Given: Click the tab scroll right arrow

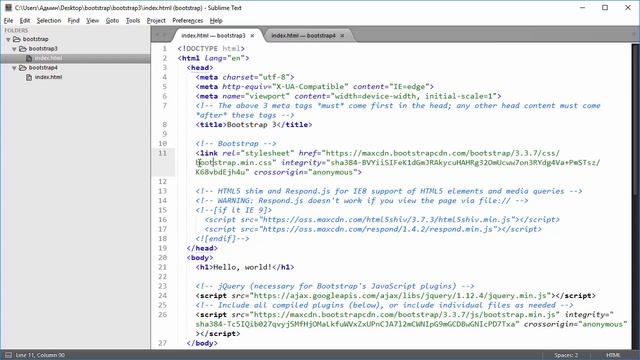Looking at the screenshot, I should tap(165, 36).
